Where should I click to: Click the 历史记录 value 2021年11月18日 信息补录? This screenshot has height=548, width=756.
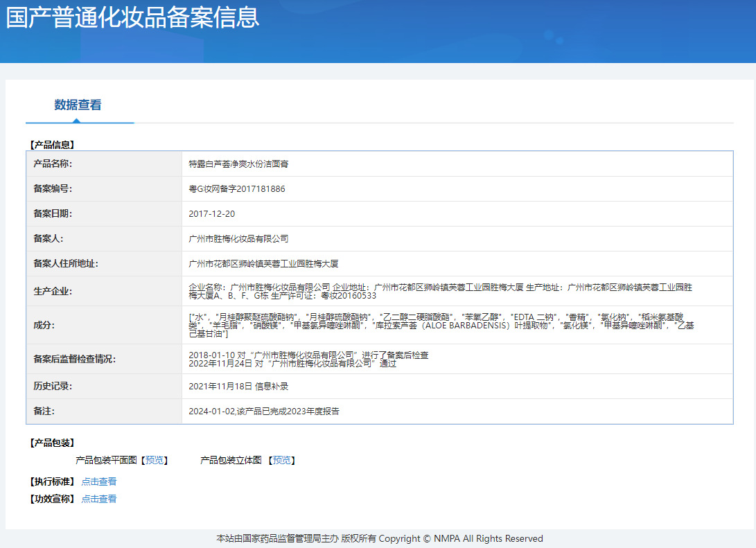238,386
